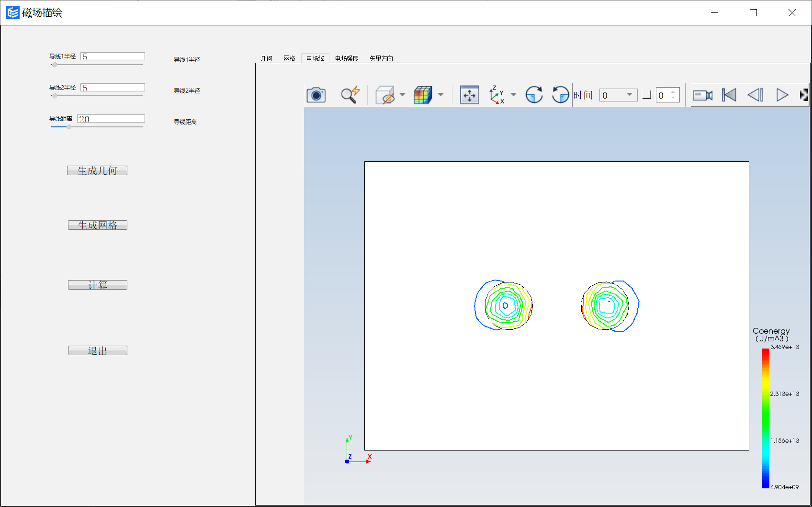The height and width of the screenshot is (507, 812).
Task: Click the fit view to window icon
Action: (x=469, y=95)
